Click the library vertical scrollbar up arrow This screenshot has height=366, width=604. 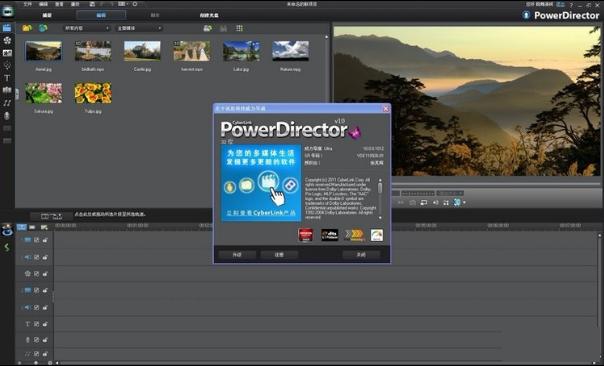coord(327,37)
